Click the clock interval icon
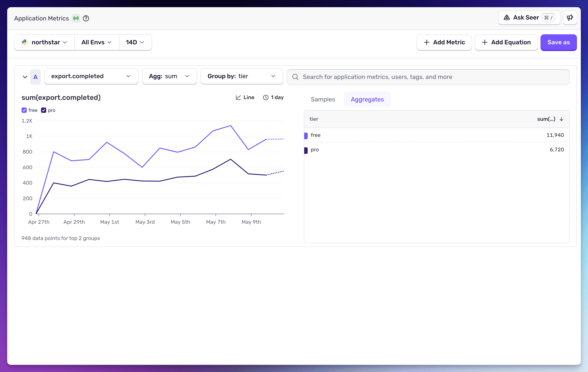This screenshot has height=372, width=588. [x=266, y=97]
